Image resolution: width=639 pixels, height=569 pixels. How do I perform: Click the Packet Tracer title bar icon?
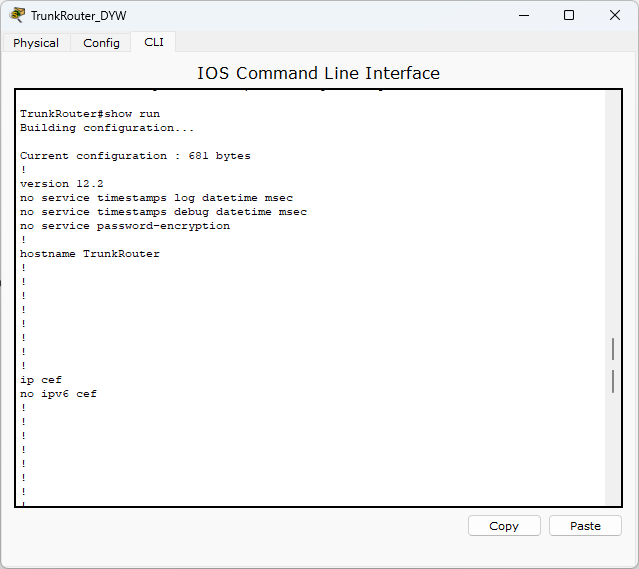tap(17, 15)
